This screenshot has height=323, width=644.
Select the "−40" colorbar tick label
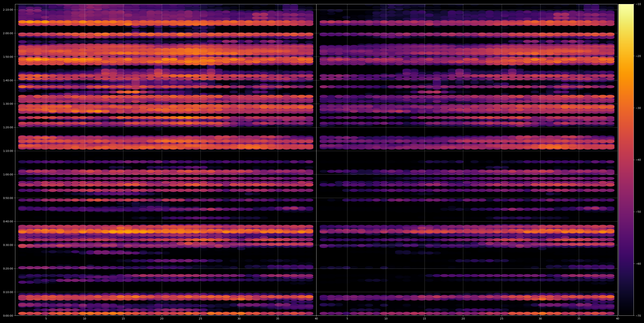[638, 160]
